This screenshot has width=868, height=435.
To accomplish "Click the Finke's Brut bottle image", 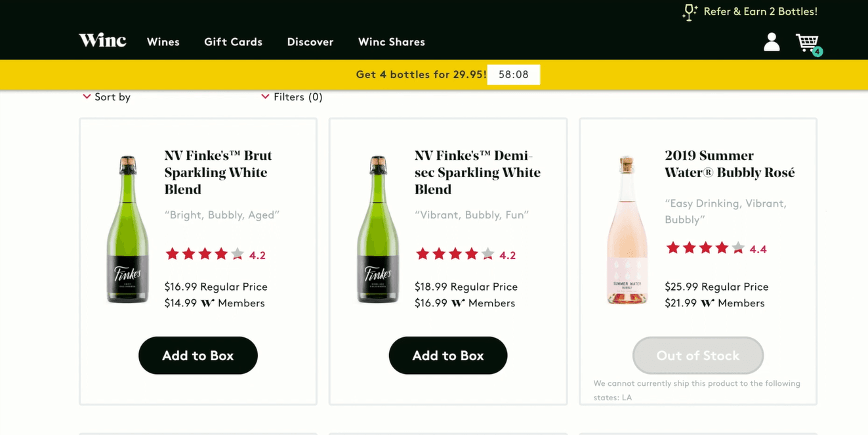I will 128,230.
